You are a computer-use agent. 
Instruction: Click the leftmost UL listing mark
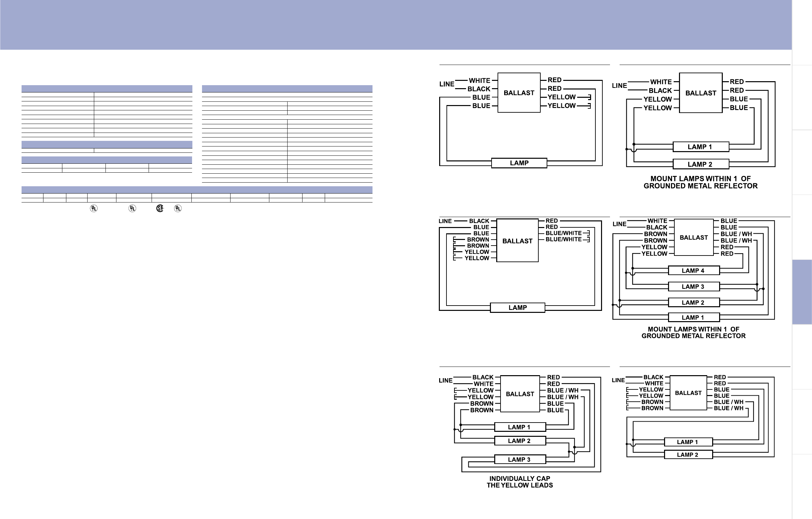point(94,208)
